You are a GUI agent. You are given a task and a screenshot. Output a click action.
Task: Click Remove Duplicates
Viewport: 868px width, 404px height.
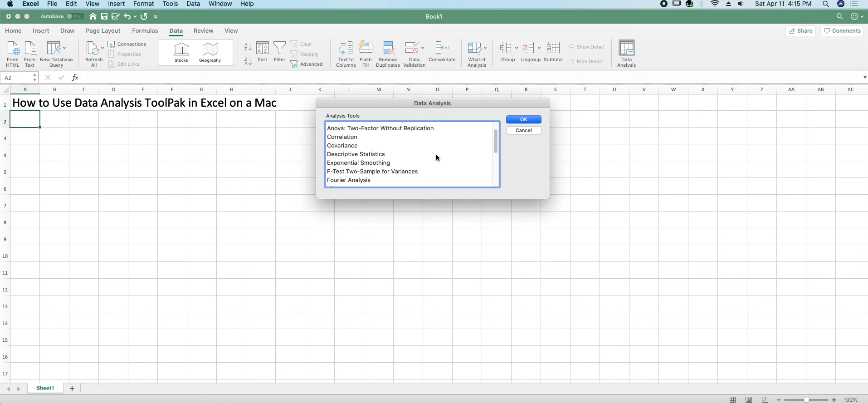tap(388, 54)
